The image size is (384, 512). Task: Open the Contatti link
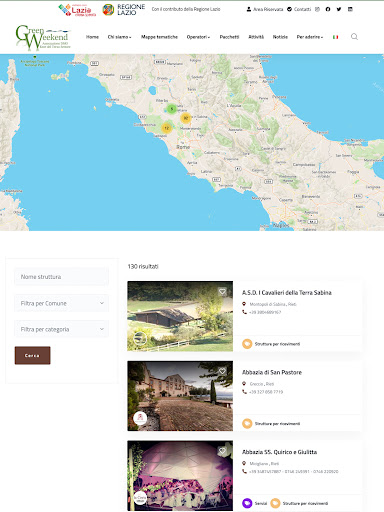[x=302, y=9]
